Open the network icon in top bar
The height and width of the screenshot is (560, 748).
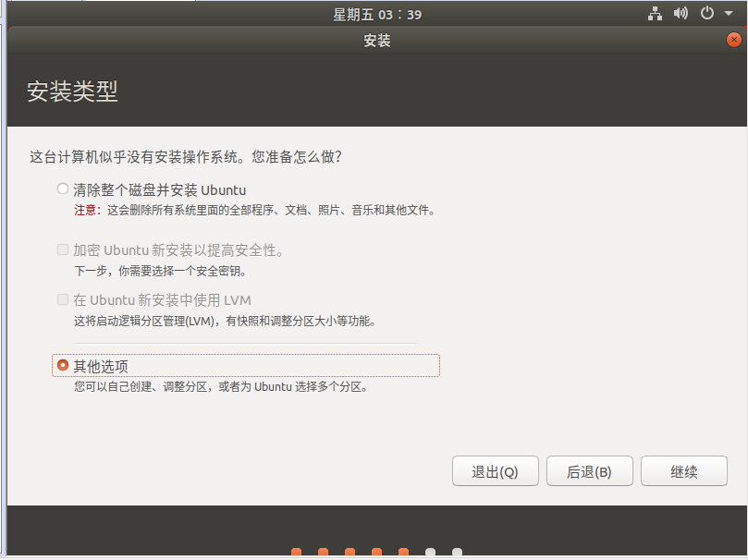(655, 14)
